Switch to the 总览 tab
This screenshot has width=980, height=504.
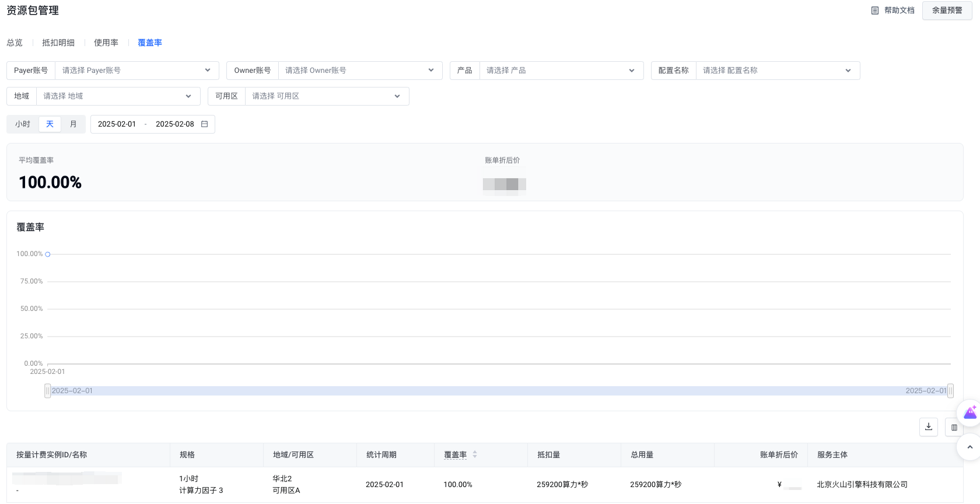click(15, 43)
